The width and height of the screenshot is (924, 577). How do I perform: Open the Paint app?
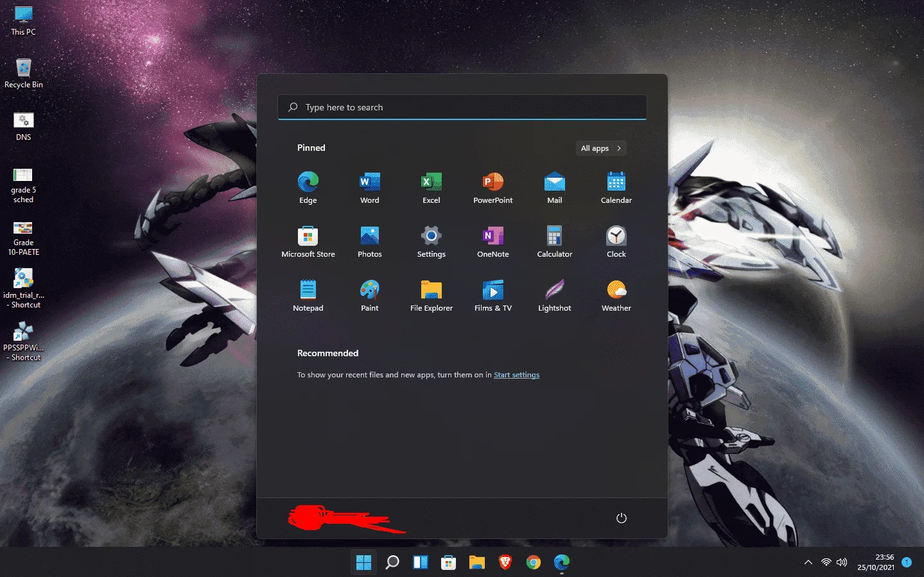(370, 295)
